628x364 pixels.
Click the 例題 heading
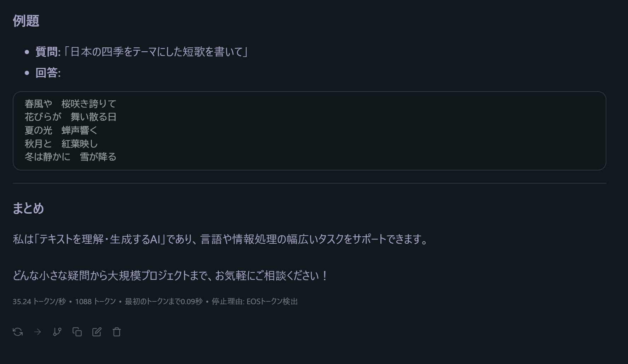click(26, 21)
